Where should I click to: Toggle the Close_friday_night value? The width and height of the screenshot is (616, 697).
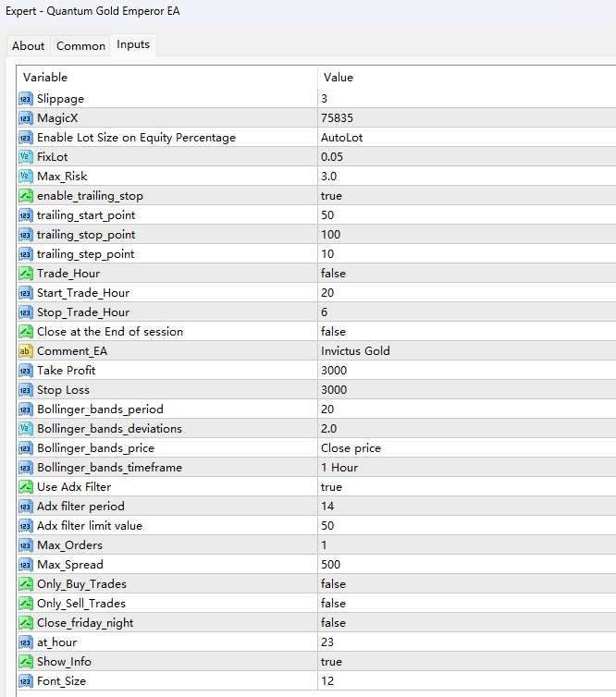point(333,623)
